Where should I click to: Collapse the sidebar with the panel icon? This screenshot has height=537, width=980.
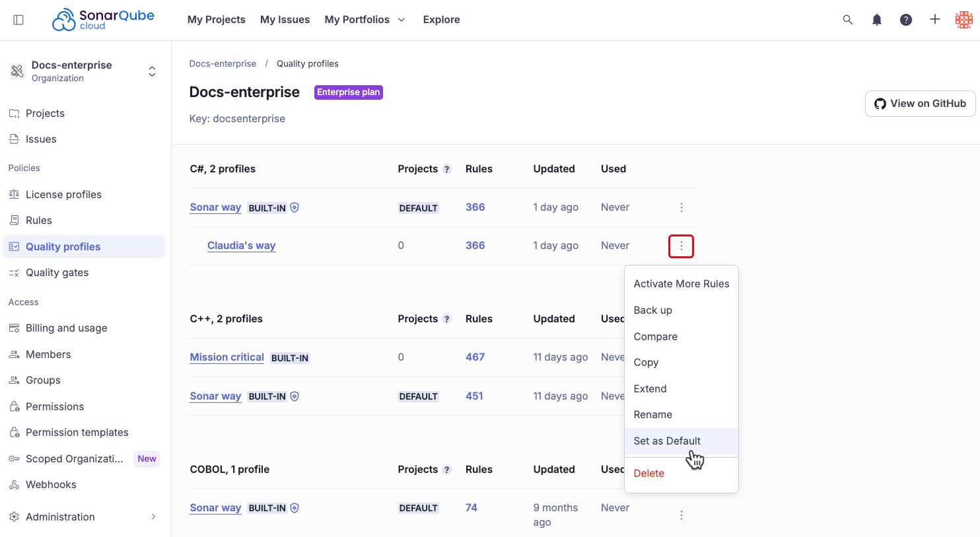(18, 20)
